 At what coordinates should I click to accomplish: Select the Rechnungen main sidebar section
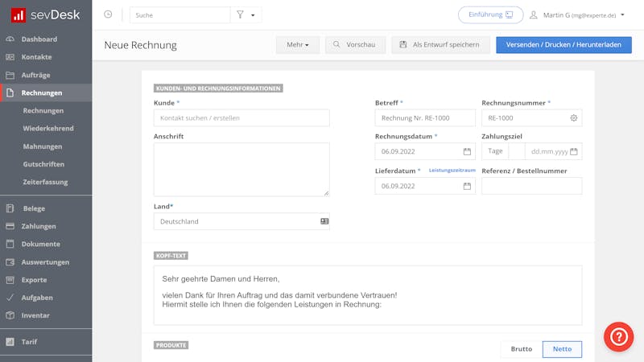[46, 93]
